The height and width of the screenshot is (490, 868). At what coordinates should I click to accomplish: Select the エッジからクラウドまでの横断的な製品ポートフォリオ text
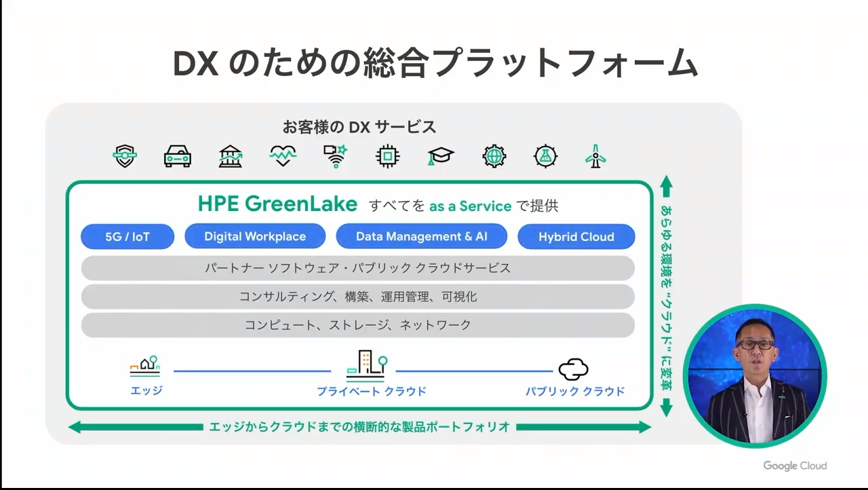(359, 427)
